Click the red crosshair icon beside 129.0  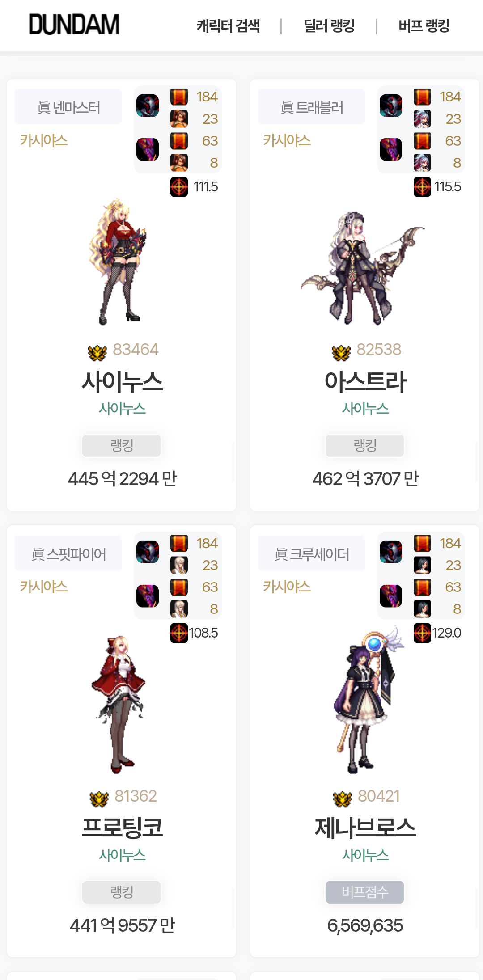422,633
